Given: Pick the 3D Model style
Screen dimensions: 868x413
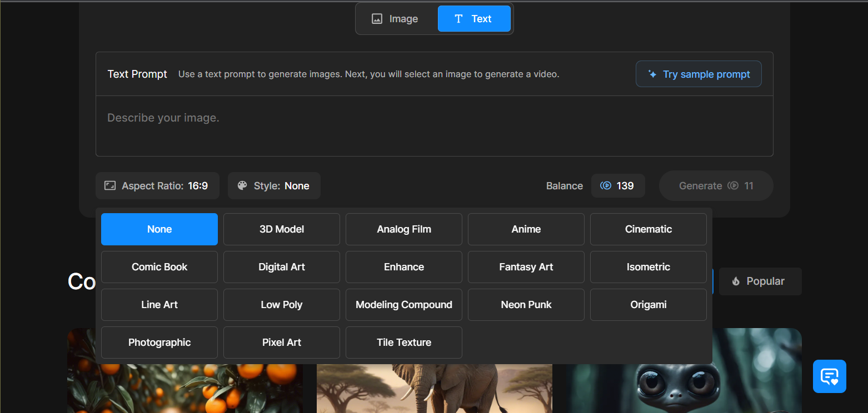Looking at the screenshot, I should 282,229.
